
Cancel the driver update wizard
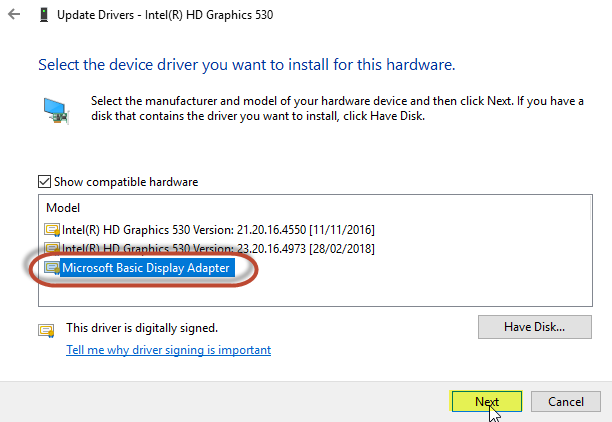[566, 401]
